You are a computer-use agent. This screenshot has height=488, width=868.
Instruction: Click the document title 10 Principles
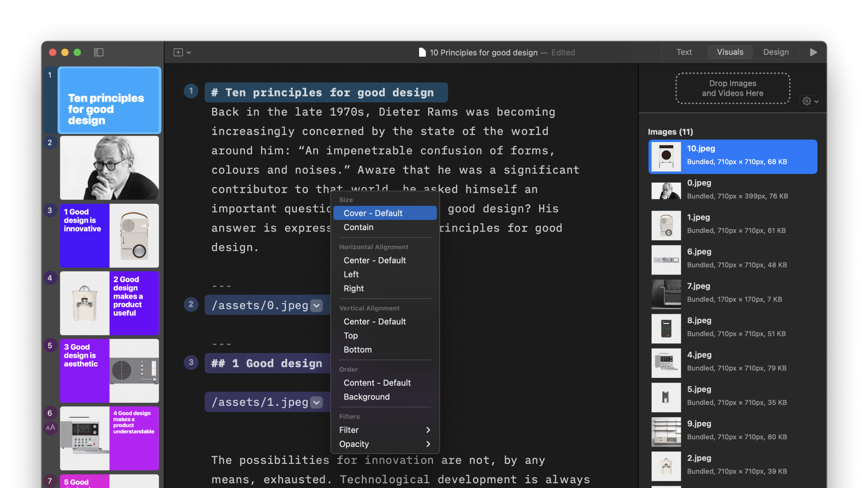[483, 53]
